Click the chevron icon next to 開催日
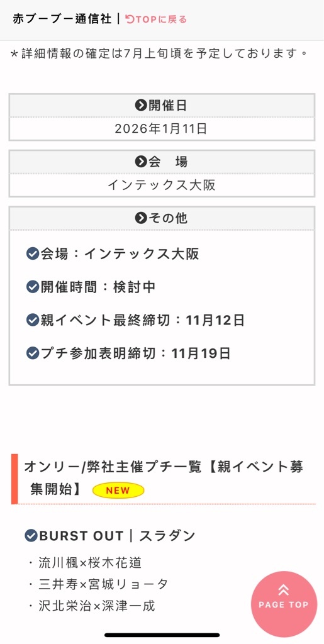The height and width of the screenshot is (644, 324). pyautogui.click(x=141, y=106)
